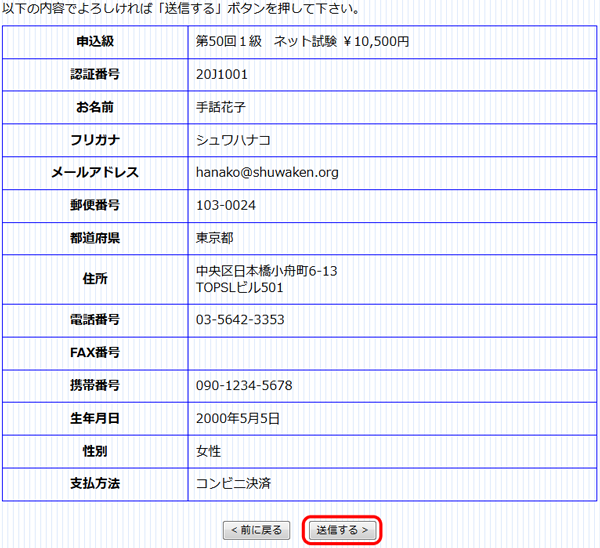Select postal code 103-0024
Screen dimensions: 600x548
pos(226,206)
